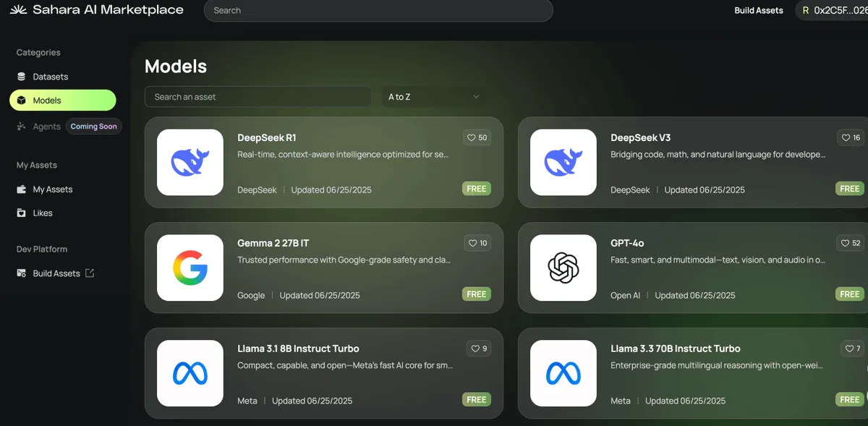This screenshot has height=426, width=868.
Task: Like GPT-4o via its heart button
Action: coord(851,243)
